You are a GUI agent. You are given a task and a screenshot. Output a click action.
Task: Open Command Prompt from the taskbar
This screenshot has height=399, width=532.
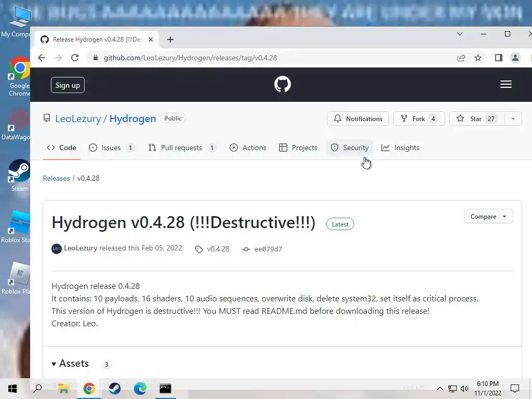[166, 389]
